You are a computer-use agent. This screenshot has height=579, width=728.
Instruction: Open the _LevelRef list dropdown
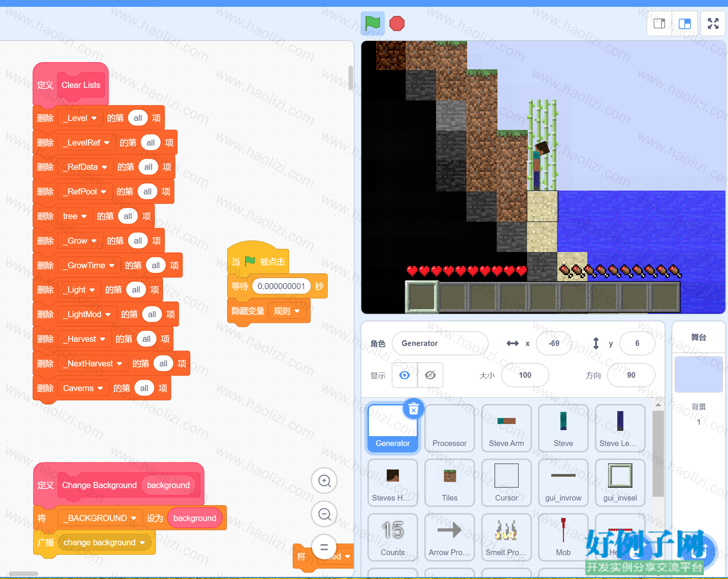86,143
